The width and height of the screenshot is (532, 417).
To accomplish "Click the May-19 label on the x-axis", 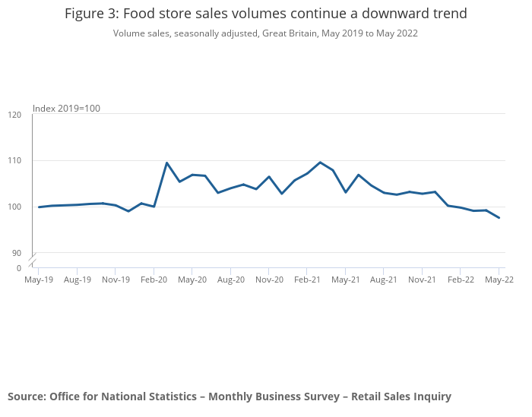I will point(39,280).
